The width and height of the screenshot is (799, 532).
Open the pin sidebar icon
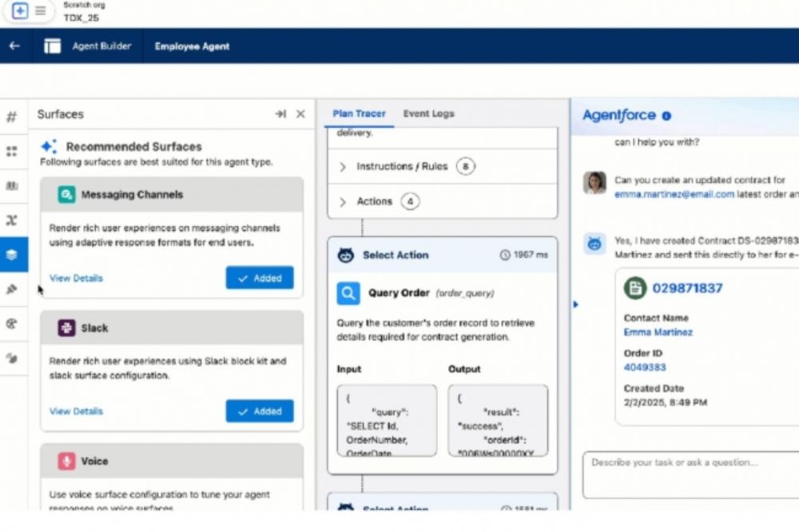coord(11,289)
